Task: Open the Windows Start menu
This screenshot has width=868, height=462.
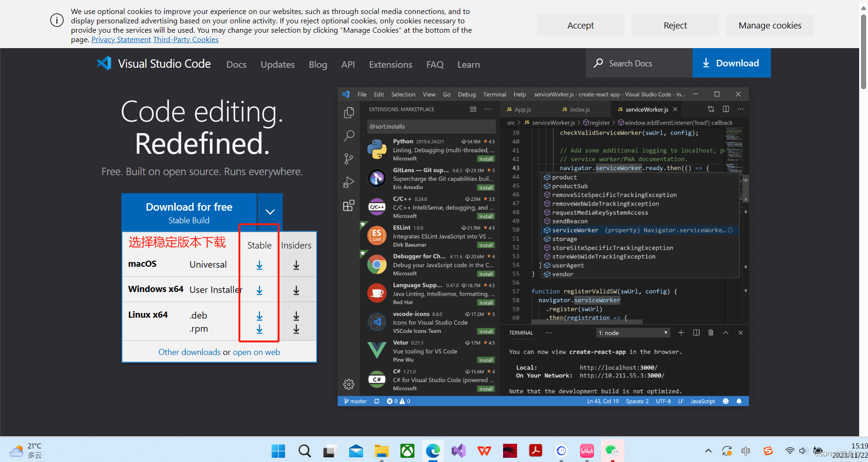Action: click(279, 451)
